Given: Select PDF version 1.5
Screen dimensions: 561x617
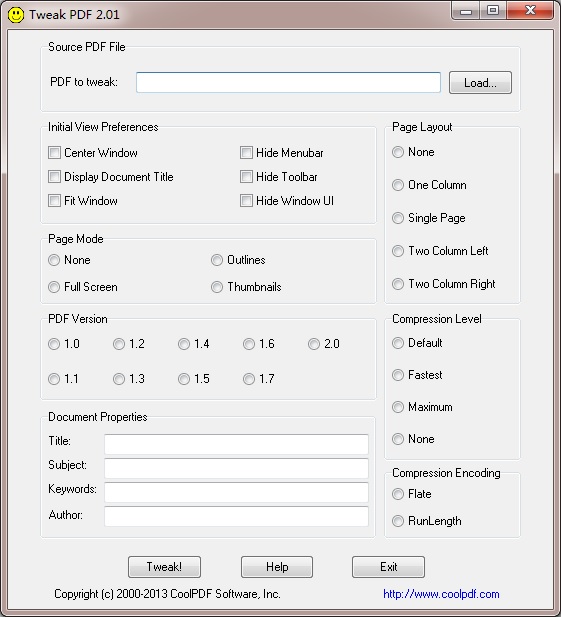Looking at the screenshot, I should (184, 379).
